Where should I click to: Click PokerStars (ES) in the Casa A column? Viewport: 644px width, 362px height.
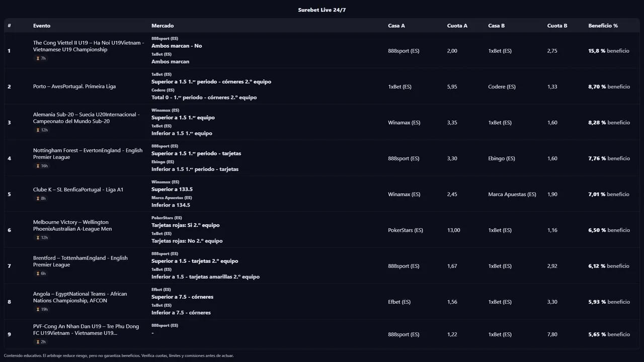click(x=405, y=230)
